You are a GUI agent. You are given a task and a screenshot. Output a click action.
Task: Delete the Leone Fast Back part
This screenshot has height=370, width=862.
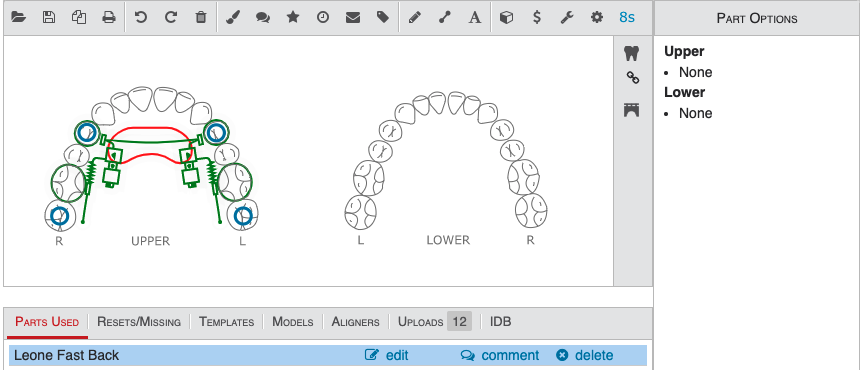(x=584, y=356)
